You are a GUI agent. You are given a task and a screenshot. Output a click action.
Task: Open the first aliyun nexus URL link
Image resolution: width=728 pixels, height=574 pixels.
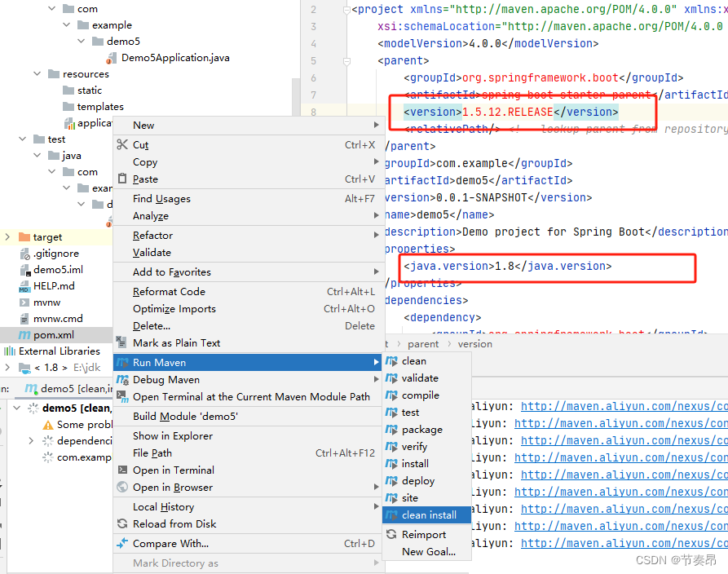(x=624, y=406)
